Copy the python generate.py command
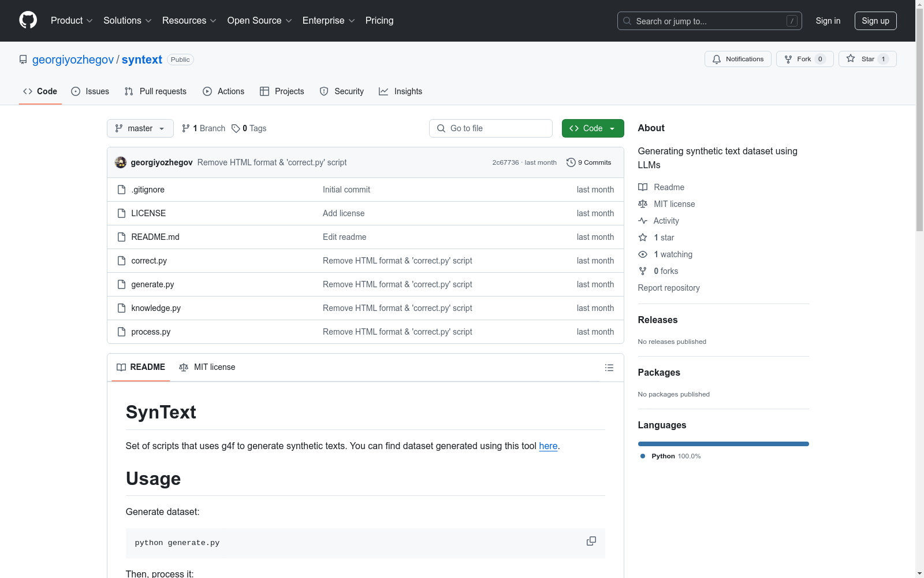924x578 pixels. (x=591, y=541)
